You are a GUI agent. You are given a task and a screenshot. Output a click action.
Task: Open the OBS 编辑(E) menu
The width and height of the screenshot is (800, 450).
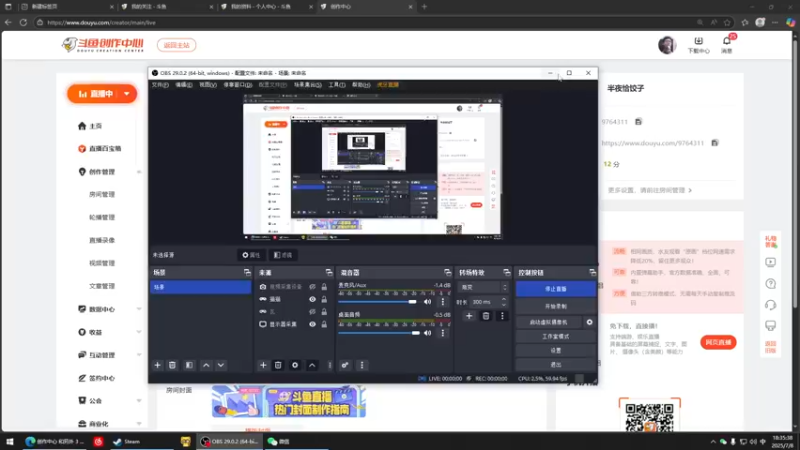coord(184,85)
